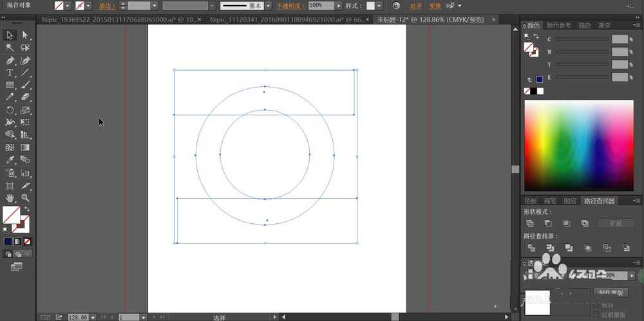Toggle the 反相蒙版 (Invert Mask) checkbox

[x=596, y=315]
